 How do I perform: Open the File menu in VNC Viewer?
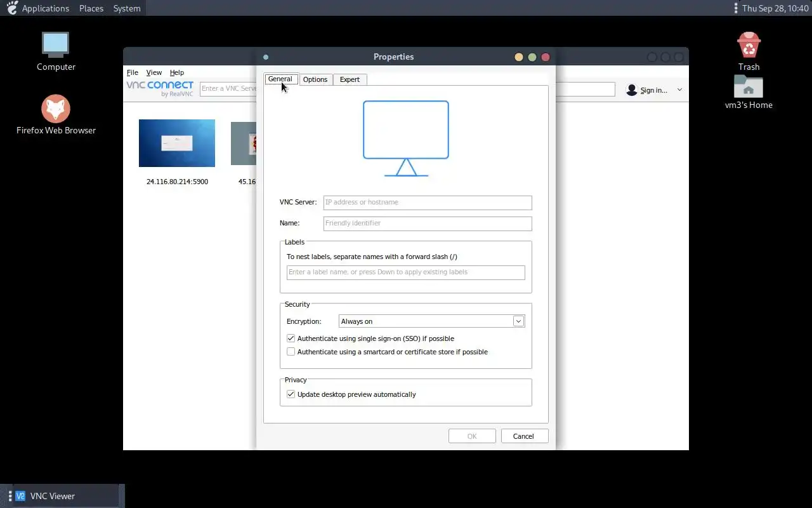tap(133, 72)
